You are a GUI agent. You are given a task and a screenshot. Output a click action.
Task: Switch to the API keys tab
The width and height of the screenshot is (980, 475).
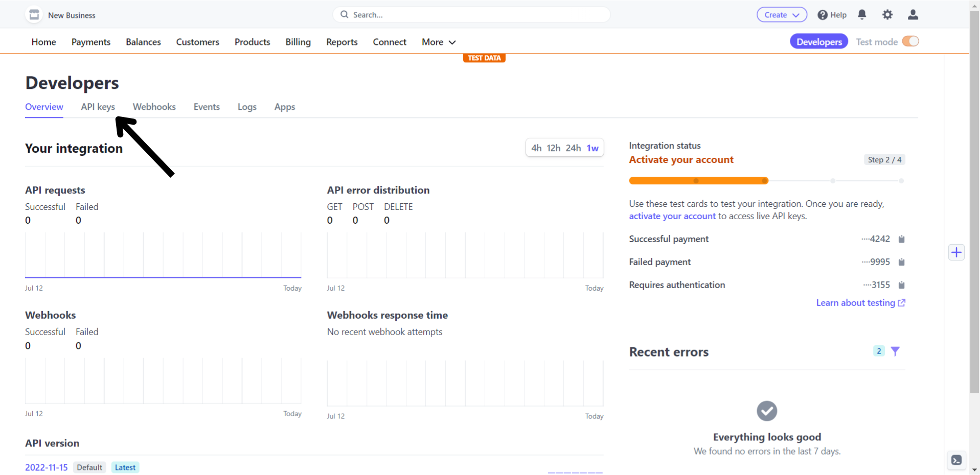pos(98,107)
